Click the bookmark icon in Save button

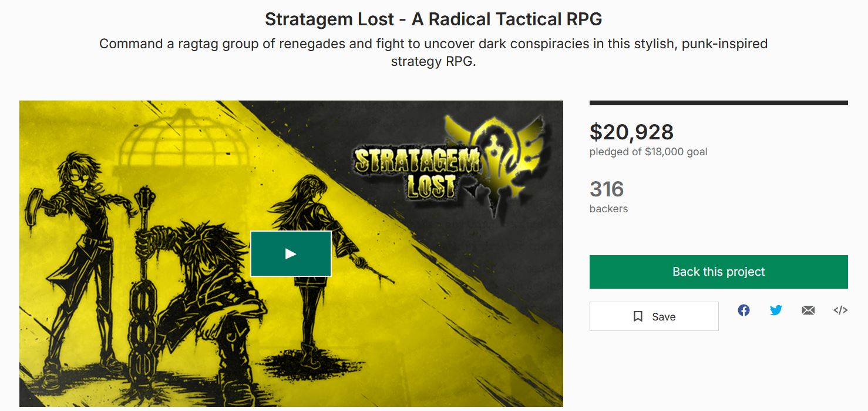(638, 316)
